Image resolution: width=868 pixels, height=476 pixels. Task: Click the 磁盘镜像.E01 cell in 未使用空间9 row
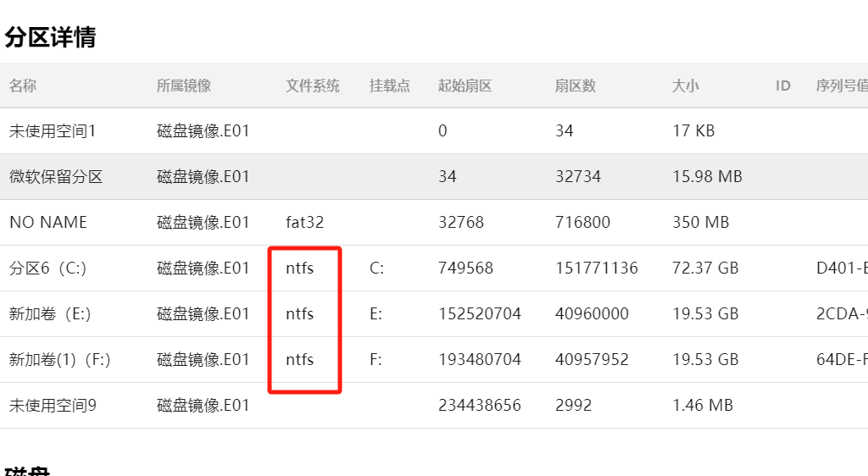[203, 406]
